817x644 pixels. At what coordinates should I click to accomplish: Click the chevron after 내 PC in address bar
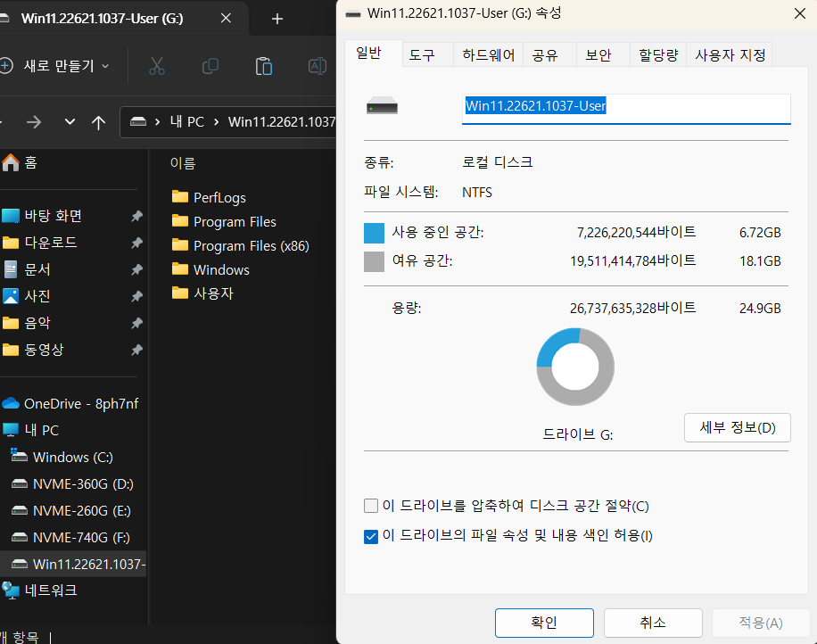216,122
